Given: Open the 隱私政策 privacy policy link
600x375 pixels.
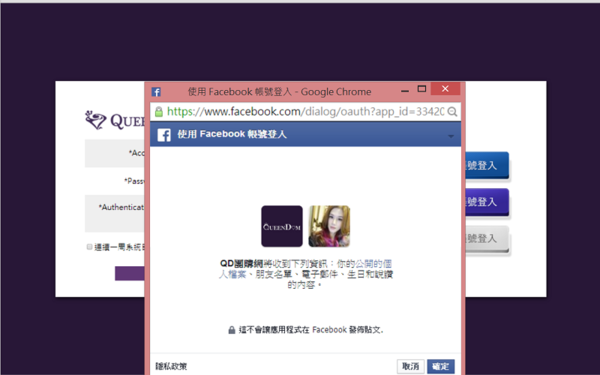Looking at the screenshot, I should click(171, 366).
